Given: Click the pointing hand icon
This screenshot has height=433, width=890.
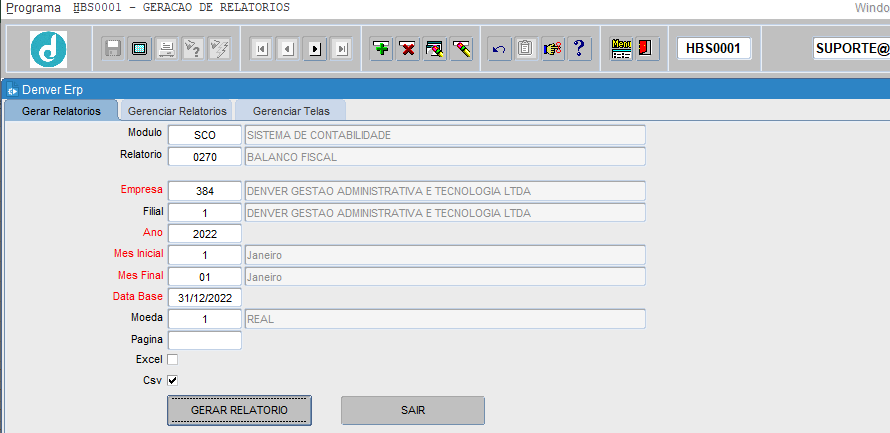Looking at the screenshot, I should [553, 49].
